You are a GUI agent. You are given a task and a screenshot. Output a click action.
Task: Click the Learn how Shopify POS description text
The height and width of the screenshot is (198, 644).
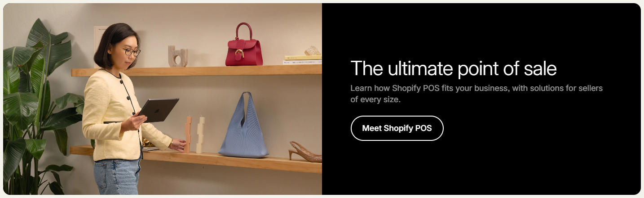point(476,94)
